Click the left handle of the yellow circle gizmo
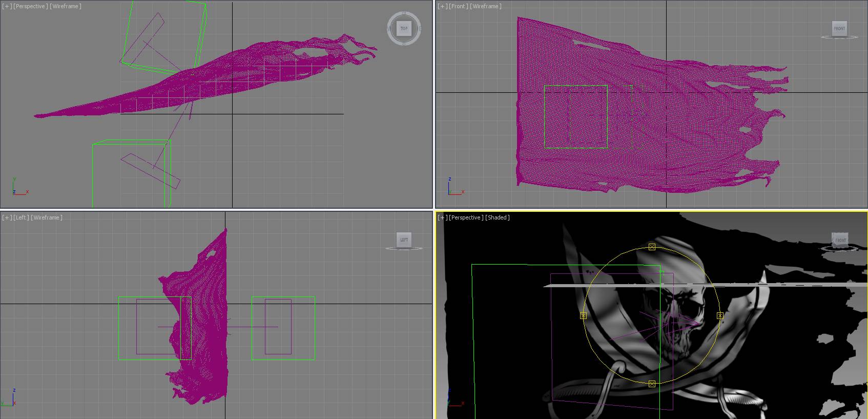 click(583, 315)
